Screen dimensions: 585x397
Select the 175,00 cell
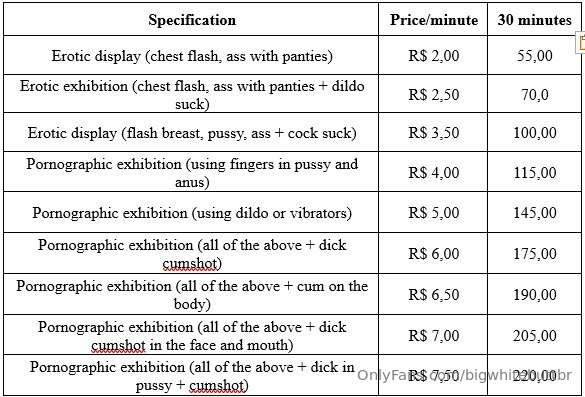click(534, 253)
